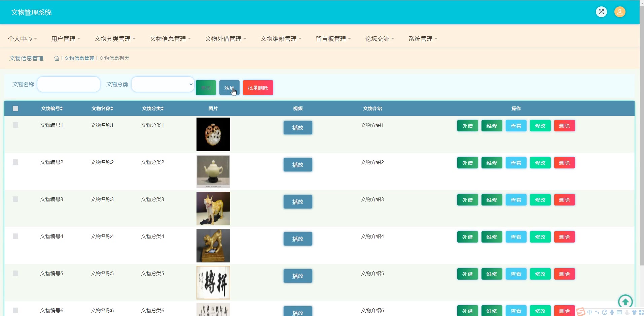Image resolution: width=644 pixels, height=316 pixels.
Task: Click 外借 for 文物编号3
Action: [467, 200]
